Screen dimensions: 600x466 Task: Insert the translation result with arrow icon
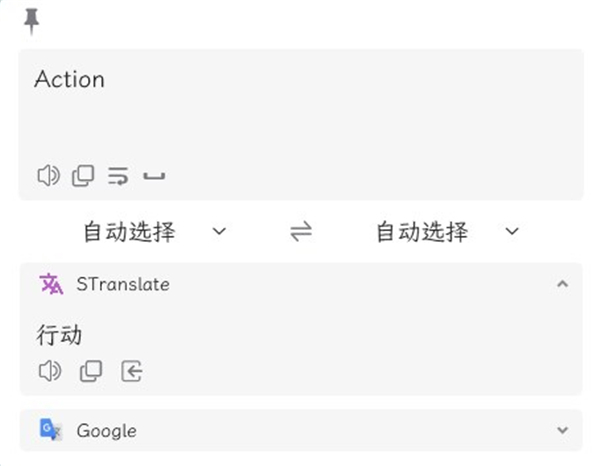coord(132,371)
